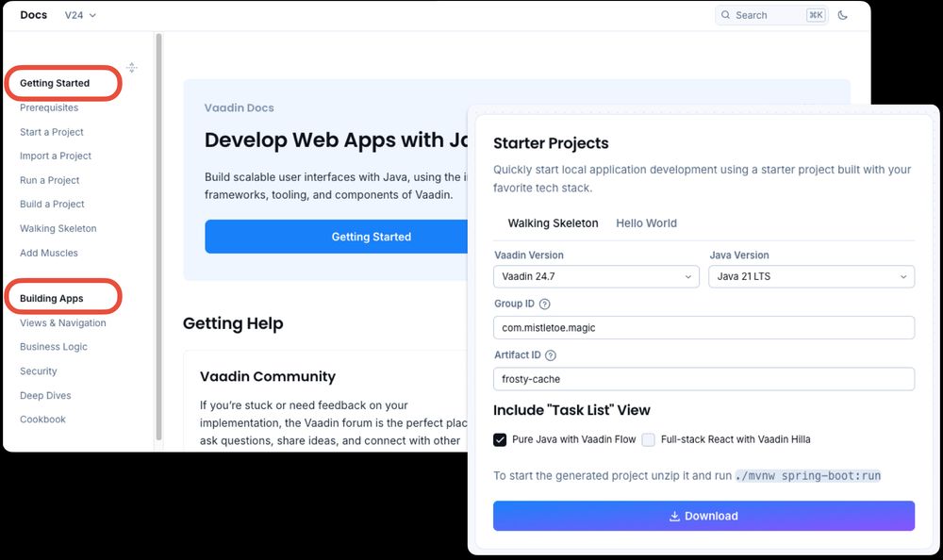Click the Artifact ID field frosty-cache
Image resolution: width=943 pixels, height=560 pixels.
point(703,379)
